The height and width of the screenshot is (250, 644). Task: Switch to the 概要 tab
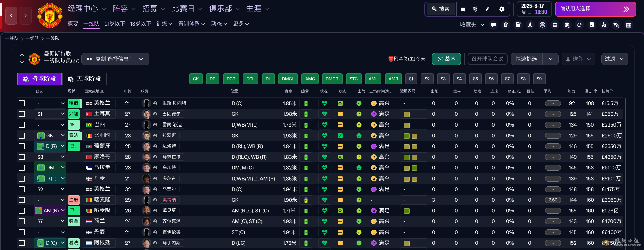73,24
